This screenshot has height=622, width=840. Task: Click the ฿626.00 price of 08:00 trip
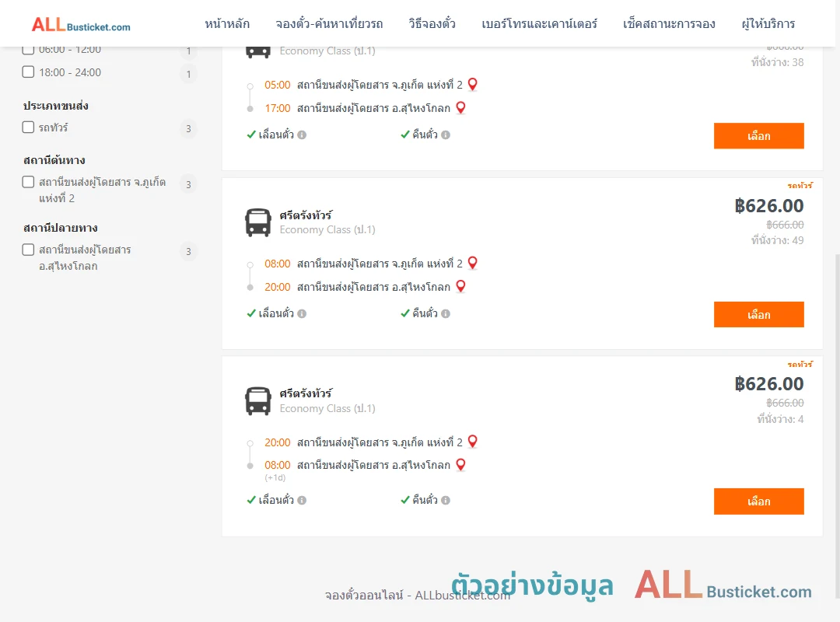point(768,206)
